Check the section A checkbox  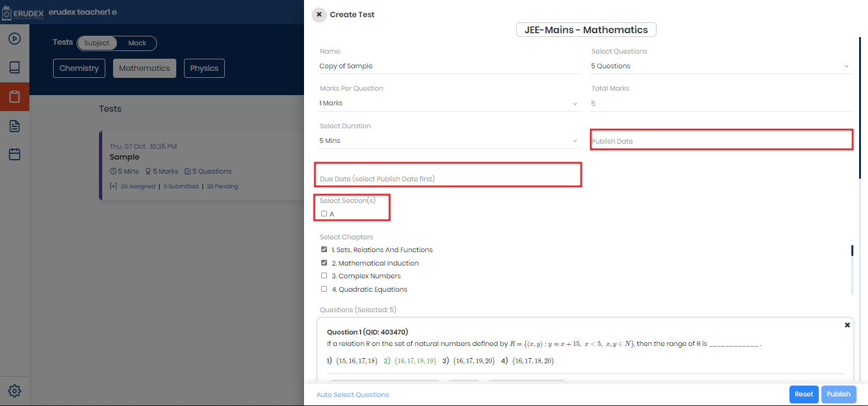point(324,214)
